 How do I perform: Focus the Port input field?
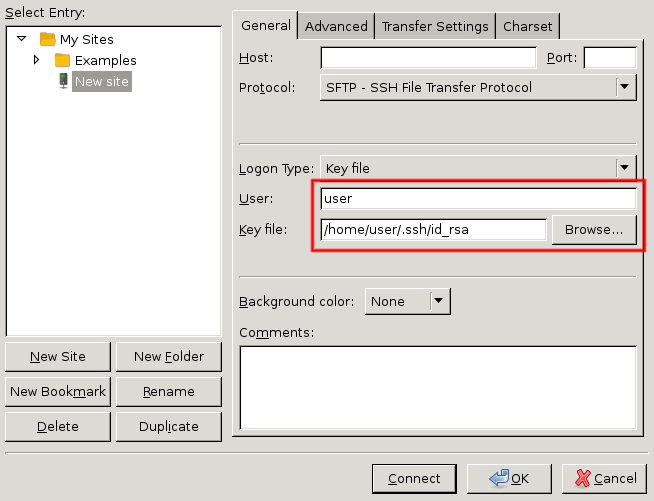pos(610,58)
